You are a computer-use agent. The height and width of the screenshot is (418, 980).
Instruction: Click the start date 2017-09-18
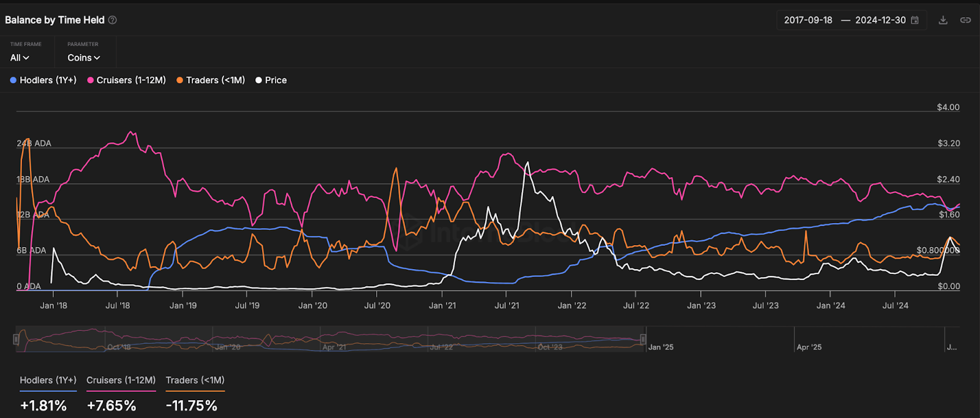808,20
